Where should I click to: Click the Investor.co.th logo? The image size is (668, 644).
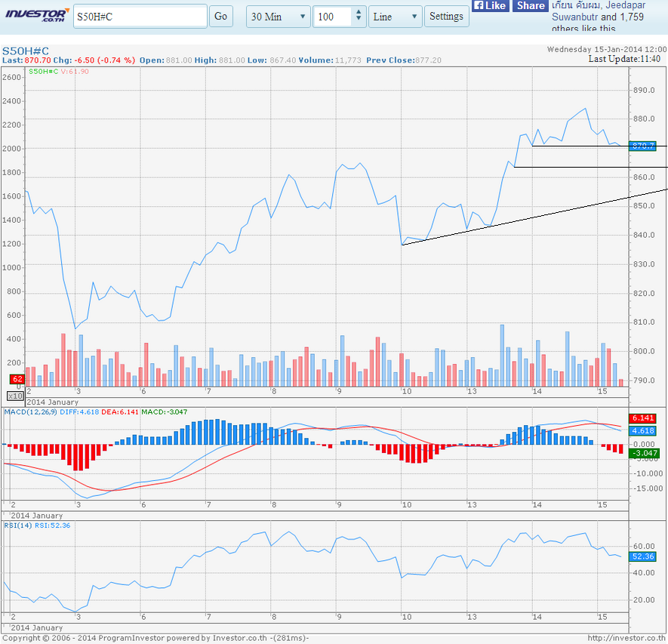[37, 15]
